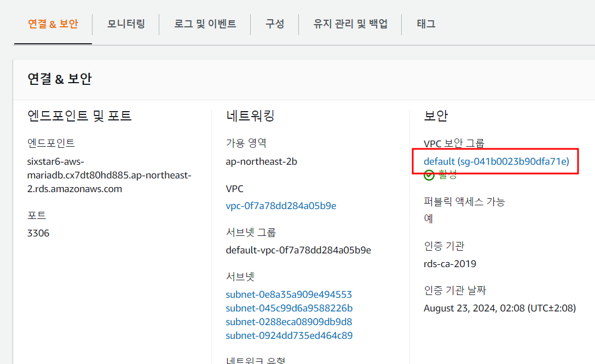Open subnet-0924dd735ed464c89 link
Viewport: 595px width, 364px height.
pos(289,336)
